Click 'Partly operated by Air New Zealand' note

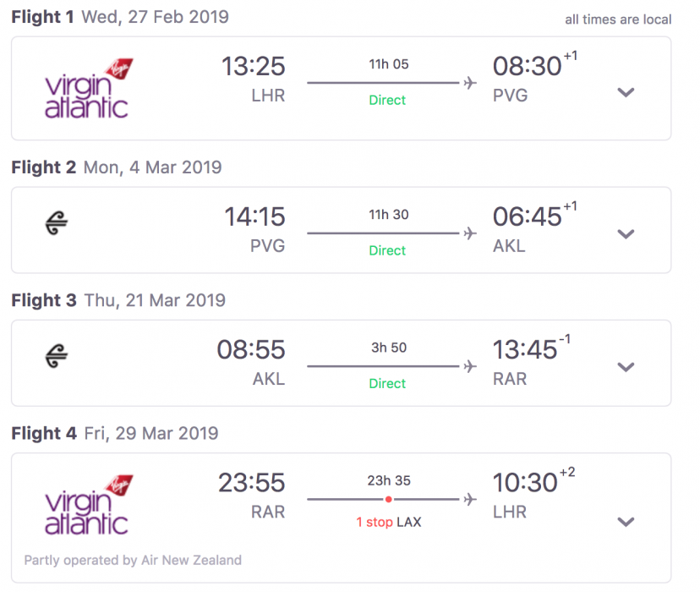pyautogui.click(x=133, y=560)
